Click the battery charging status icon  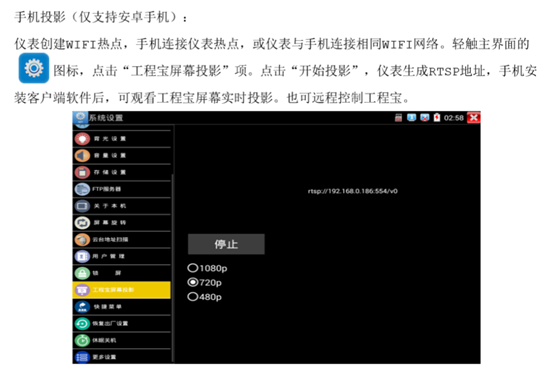pyautogui.click(x=437, y=118)
